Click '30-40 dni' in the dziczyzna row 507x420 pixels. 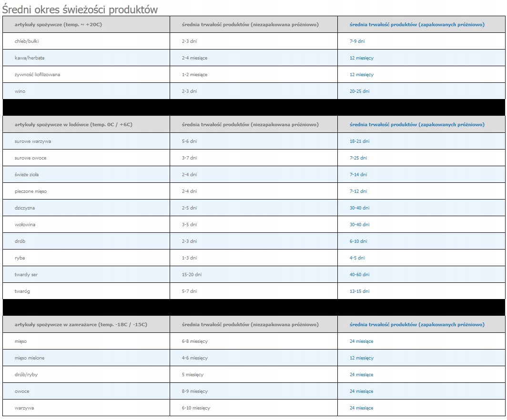pyautogui.click(x=360, y=208)
